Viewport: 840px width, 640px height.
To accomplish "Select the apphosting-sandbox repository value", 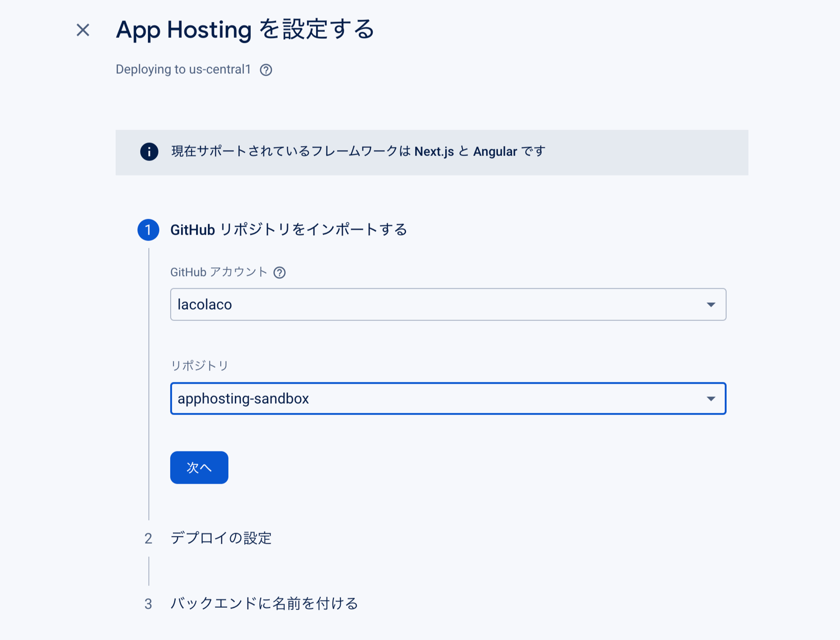I will pyautogui.click(x=243, y=399).
